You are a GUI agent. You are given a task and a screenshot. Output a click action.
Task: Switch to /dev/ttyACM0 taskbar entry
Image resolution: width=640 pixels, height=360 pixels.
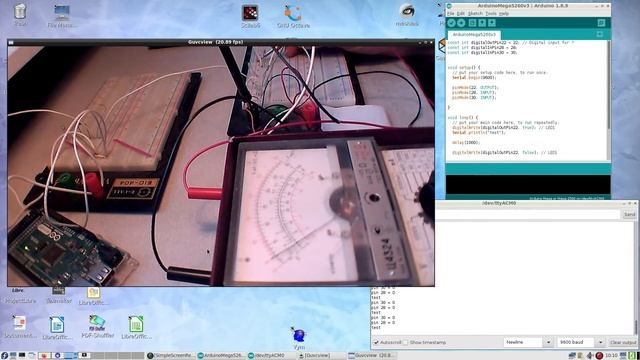click(x=271, y=356)
